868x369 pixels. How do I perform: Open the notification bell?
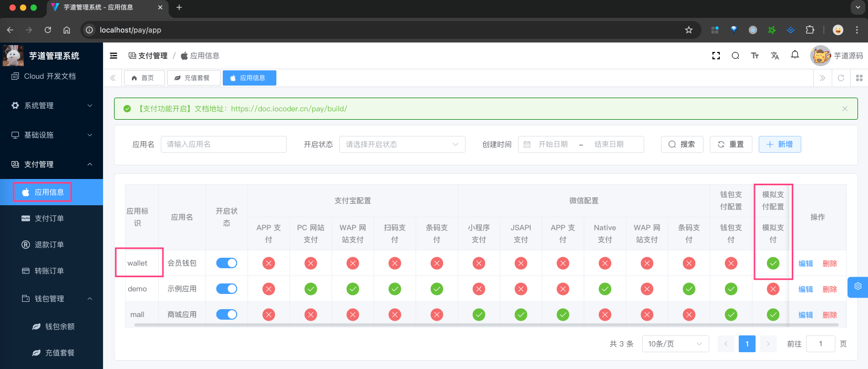tap(794, 55)
